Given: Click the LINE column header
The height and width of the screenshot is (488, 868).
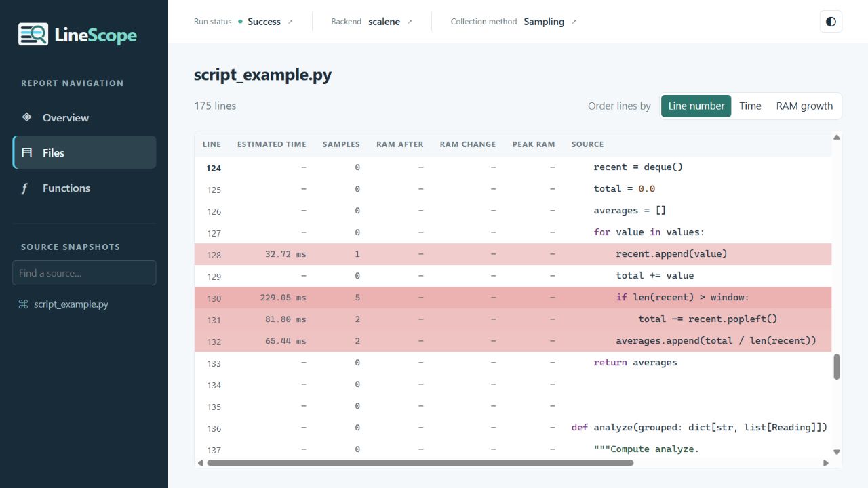Looking at the screenshot, I should click(x=212, y=144).
